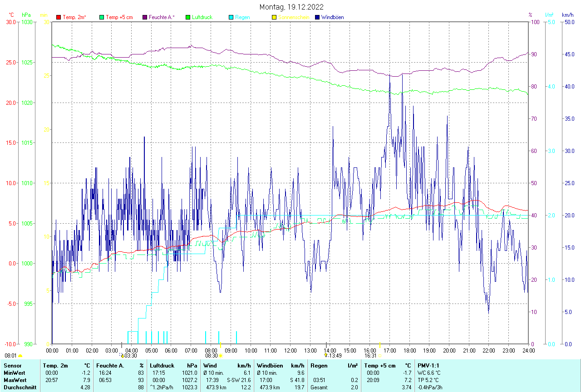Click the max temperature value '7.9'
Screen dimensions: 581x392
pyautogui.click(x=86, y=380)
